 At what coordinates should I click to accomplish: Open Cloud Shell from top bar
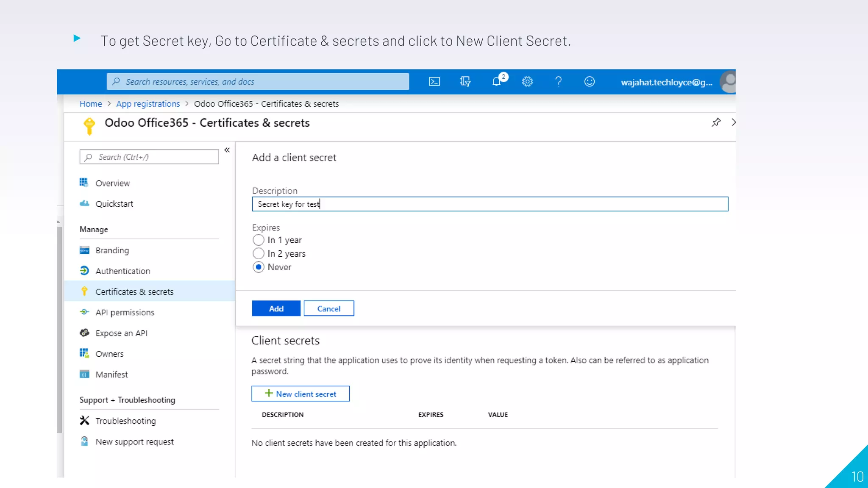(434, 81)
